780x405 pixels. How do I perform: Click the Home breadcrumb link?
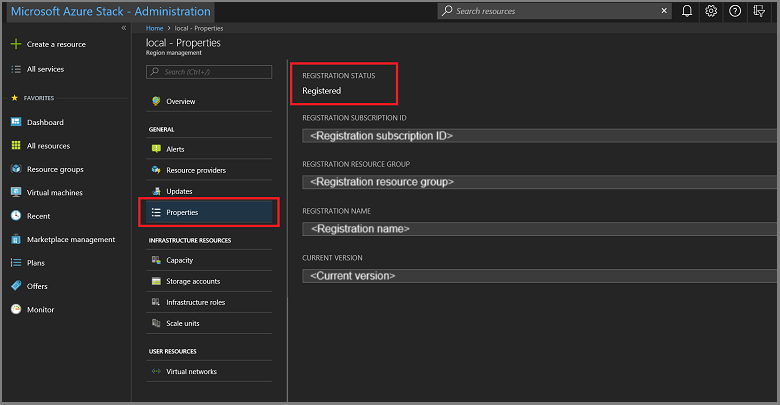coord(154,28)
